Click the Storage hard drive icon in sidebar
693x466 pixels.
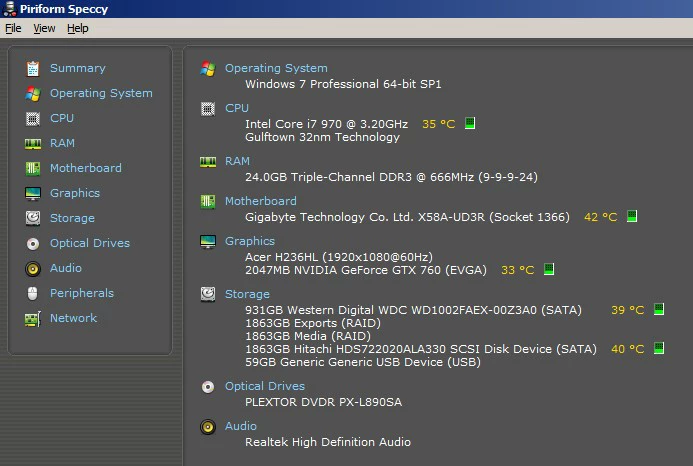[33, 218]
